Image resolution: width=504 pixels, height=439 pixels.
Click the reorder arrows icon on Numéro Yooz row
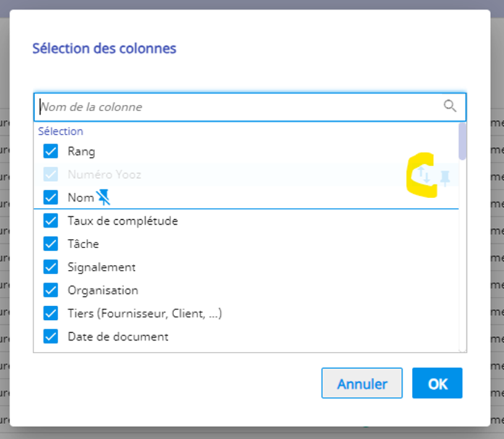click(x=424, y=175)
